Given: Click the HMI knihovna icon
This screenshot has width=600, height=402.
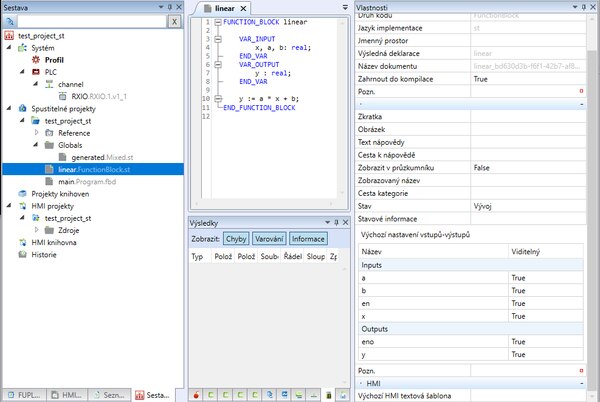Looking at the screenshot, I should coord(23,242).
